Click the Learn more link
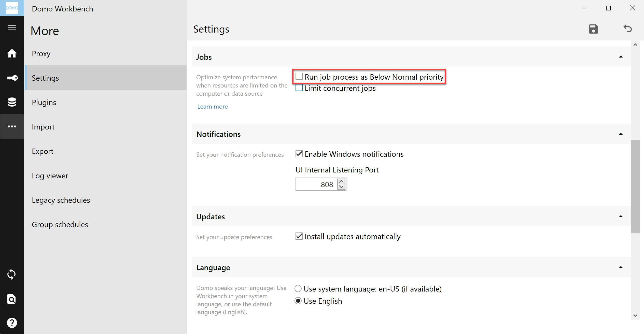This screenshot has width=644, height=334. pyautogui.click(x=213, y=107)
